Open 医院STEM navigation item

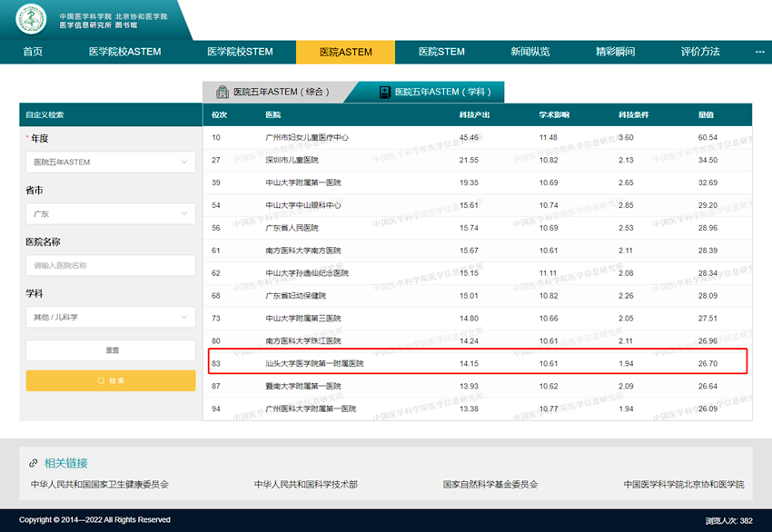[x=441, y=52]
